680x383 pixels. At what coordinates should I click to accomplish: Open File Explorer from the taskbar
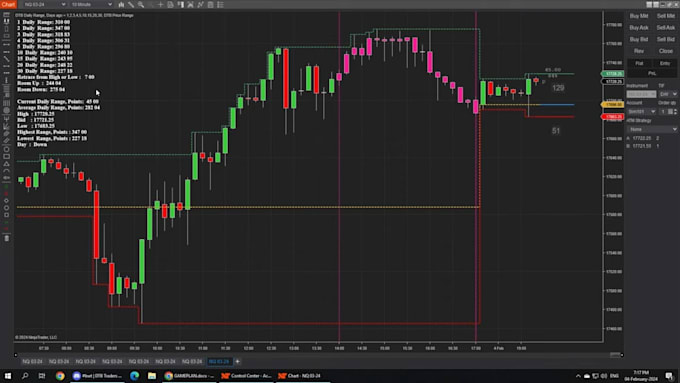[152, 376]
